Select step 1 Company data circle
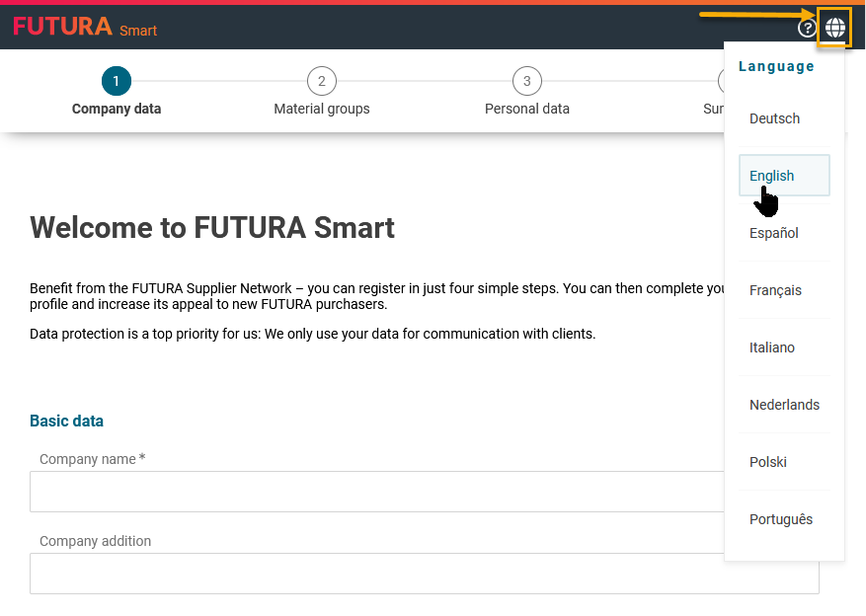This screenshot has width=866, height=616. pyautogui.click(x=116, y=81)
